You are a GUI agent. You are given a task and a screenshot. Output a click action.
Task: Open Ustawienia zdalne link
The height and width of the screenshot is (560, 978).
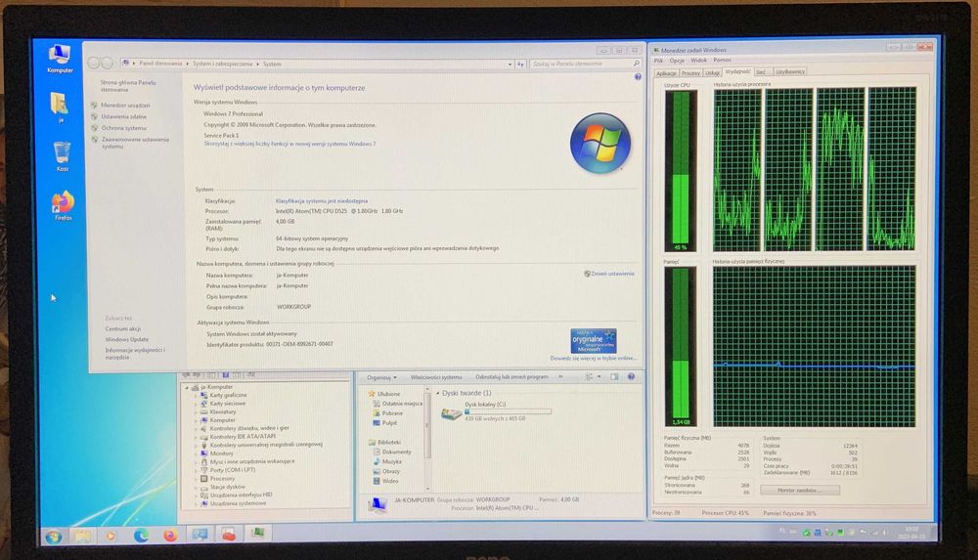click(x=124, y=116)
